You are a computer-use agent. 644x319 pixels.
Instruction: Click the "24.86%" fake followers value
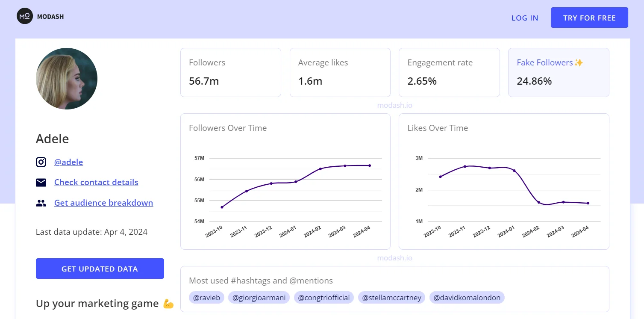(x=534, y=81)
